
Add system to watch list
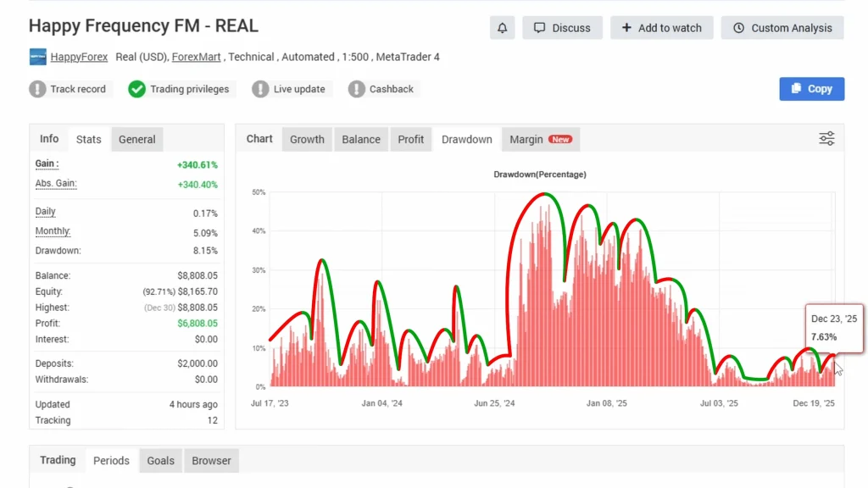661,28
